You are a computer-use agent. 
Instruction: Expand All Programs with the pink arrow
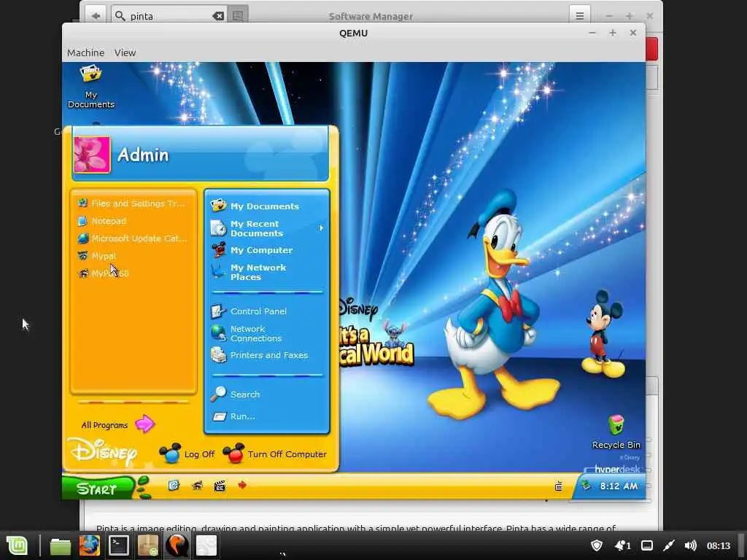pos(145,424)
